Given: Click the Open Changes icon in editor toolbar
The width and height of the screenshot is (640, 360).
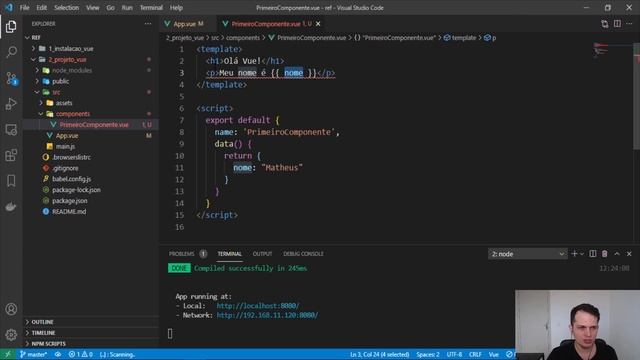Looking at the screenshot, I should [x=604, y=24].
